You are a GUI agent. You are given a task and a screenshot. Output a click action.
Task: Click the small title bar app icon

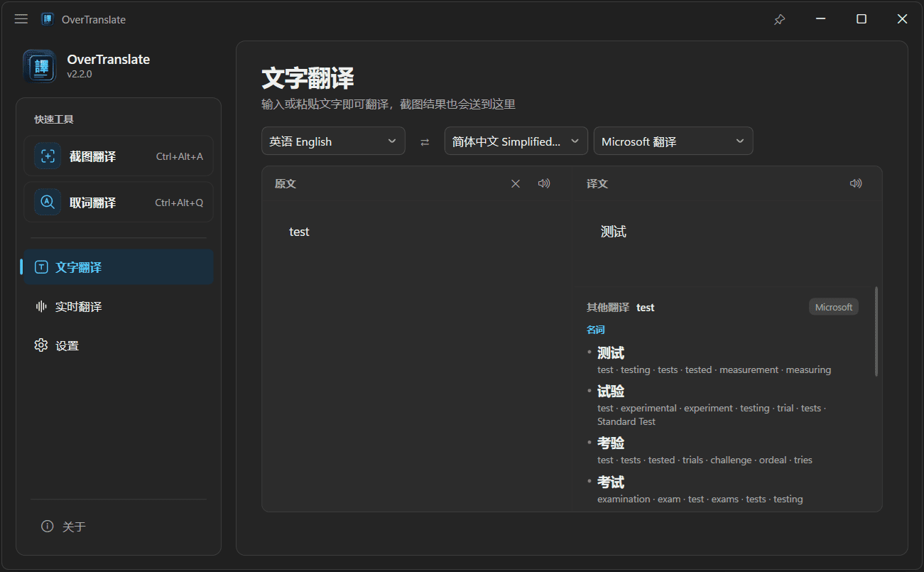[48, 19]
